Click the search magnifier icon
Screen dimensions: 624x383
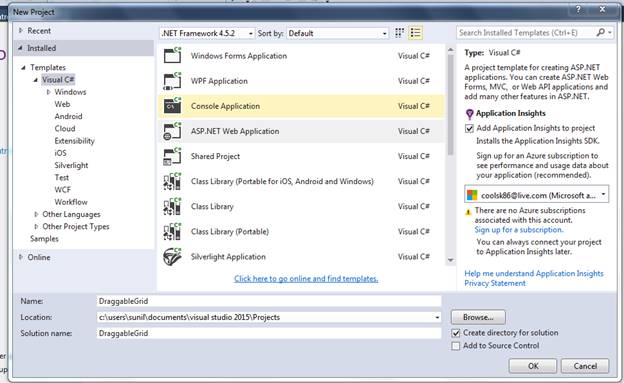pos(601,33)
